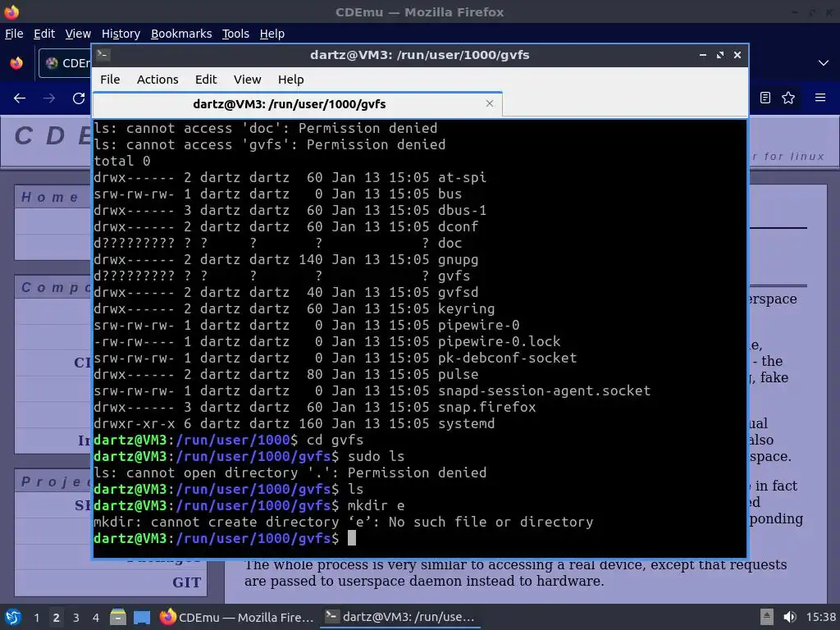This screenshot has height=630, width=840.
Task: Click 'snapd-session-agent.socket' in terminal output
Action: coord(545,390)
